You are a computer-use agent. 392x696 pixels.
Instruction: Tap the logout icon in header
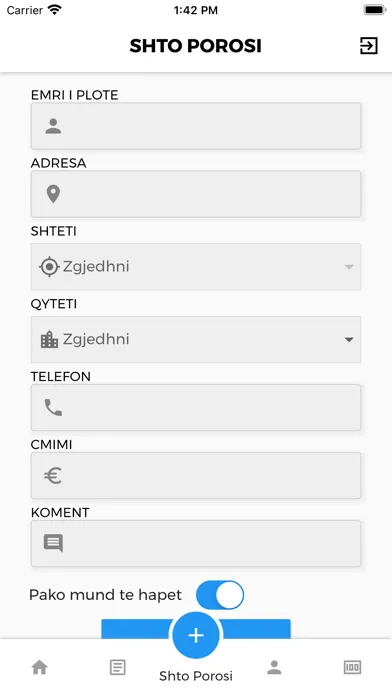368,46
